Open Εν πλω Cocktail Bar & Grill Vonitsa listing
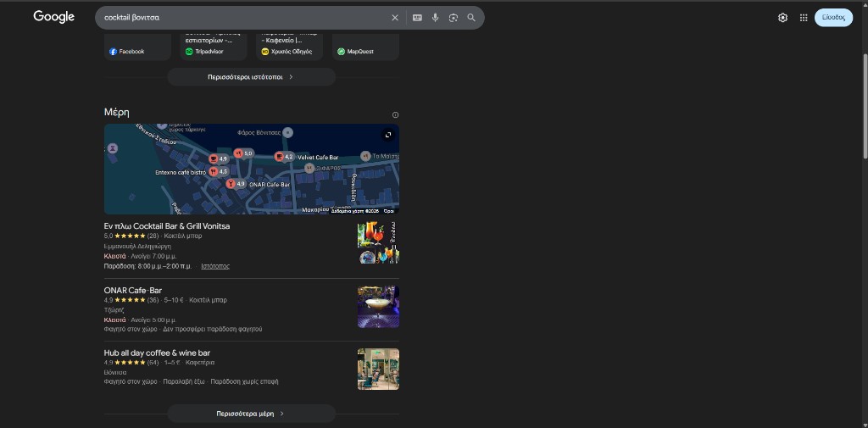 click(167, 226)
